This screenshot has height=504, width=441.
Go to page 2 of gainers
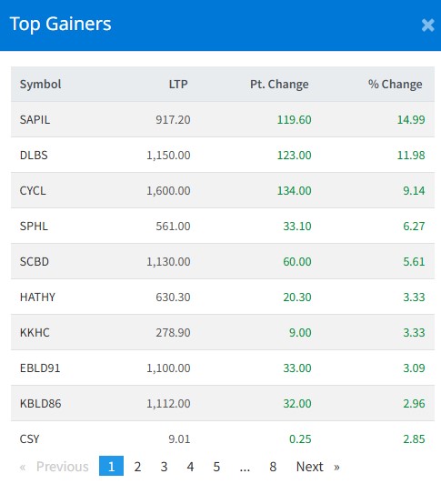(137, 467)
